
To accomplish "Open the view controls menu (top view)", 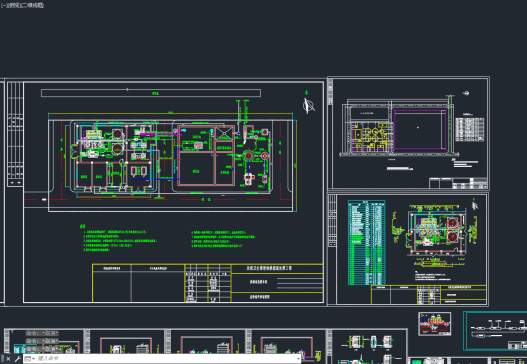I will [13, 5].
